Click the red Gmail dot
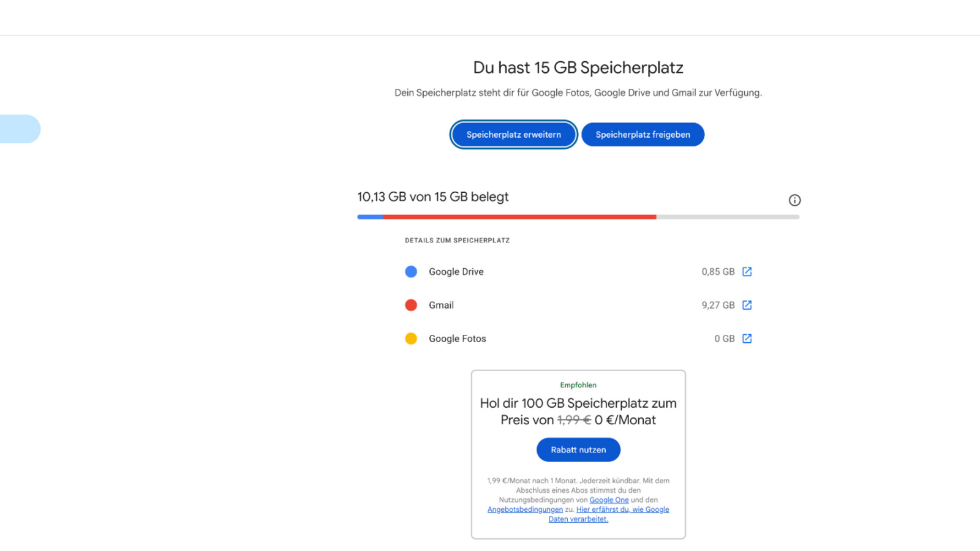980x551 pixels. coord(411,305)
